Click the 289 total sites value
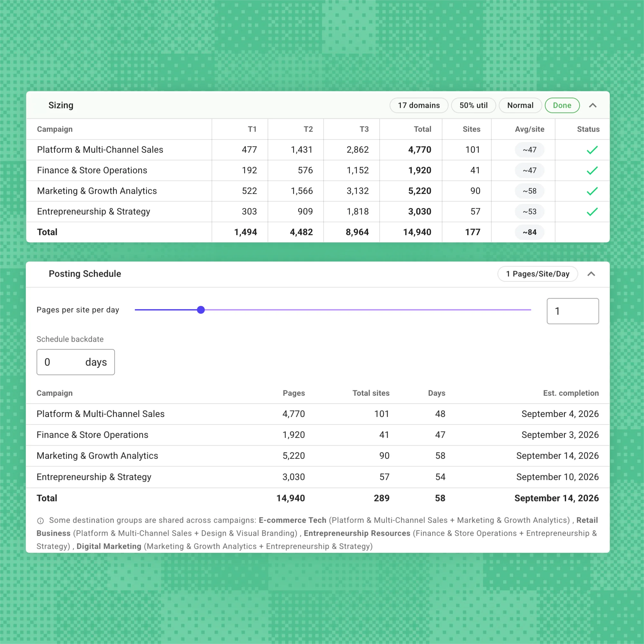This screenshot has height=644, width=644. coord(381,498)
